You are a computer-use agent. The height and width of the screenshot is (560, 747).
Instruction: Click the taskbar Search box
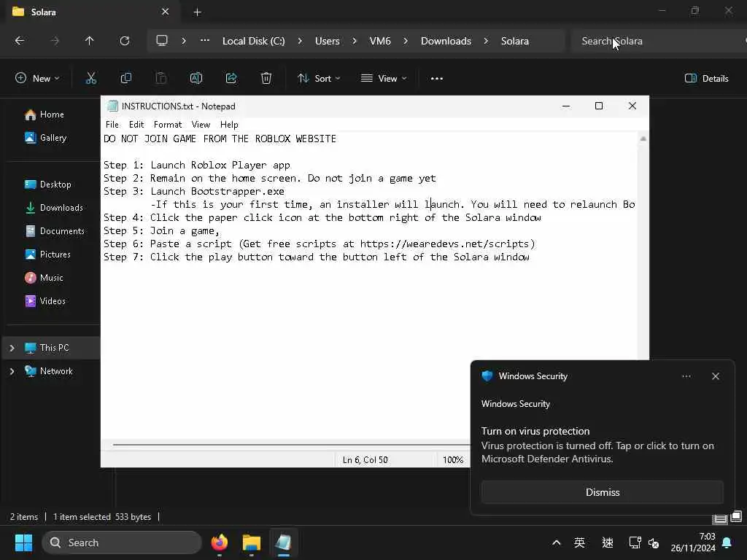point(122,542)
